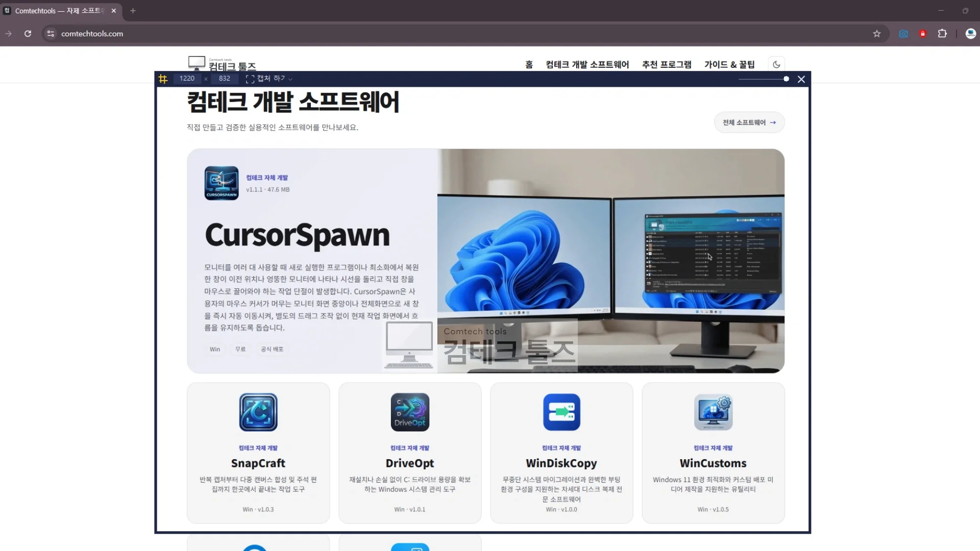
Task: Click the Win tag on CursorSpawn
Action: (x=215, y=349)
